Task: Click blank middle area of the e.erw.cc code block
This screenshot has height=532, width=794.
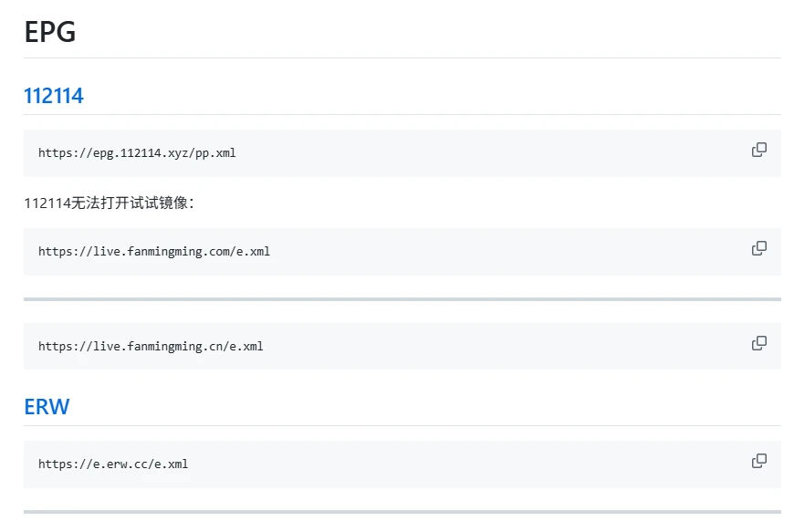Action: tap(456, 464)
